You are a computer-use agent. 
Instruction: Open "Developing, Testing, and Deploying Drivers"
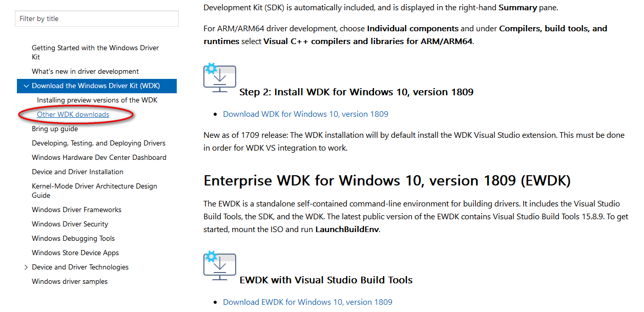point(98,143)
